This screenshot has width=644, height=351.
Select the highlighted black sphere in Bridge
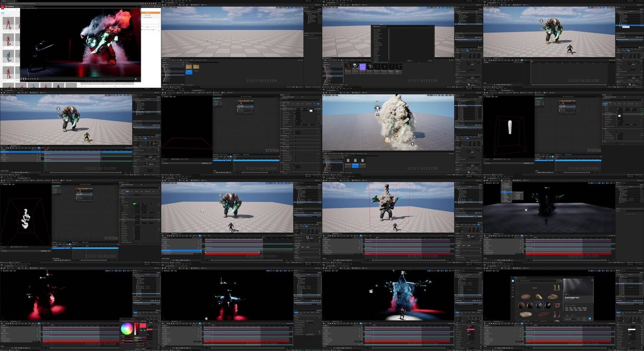[539, 306]
